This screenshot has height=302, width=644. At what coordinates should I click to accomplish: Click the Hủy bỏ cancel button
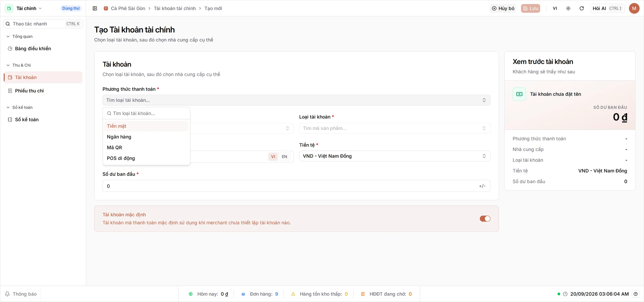[503, 8]
